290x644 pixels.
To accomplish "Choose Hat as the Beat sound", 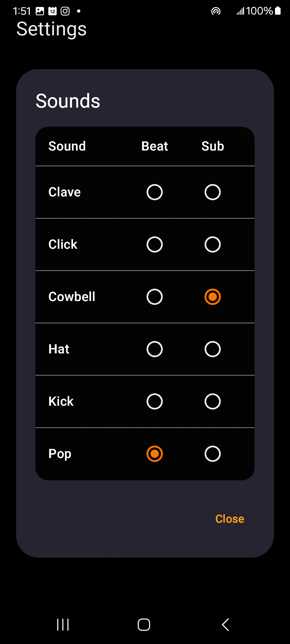I will click(x=154, y=349).
